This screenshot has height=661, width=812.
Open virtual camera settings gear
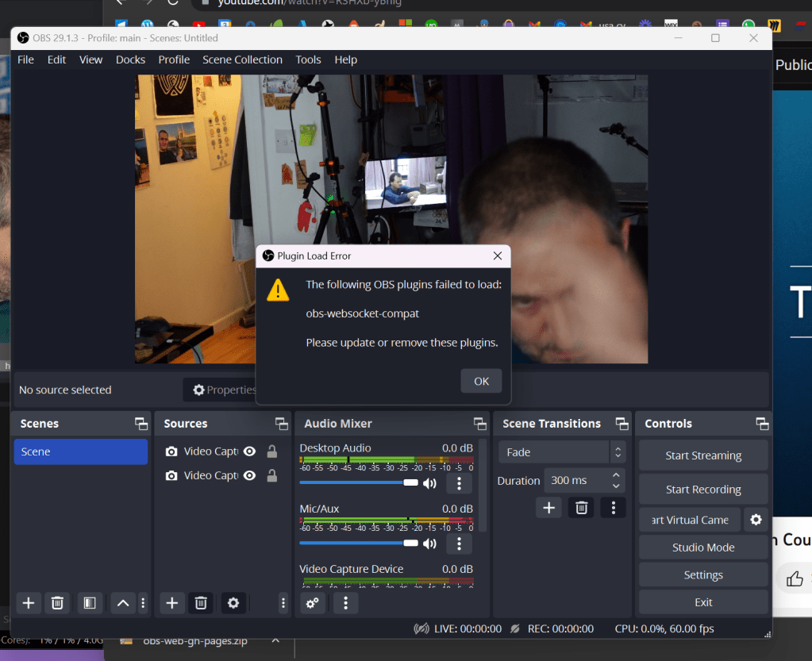coord(756,520)
